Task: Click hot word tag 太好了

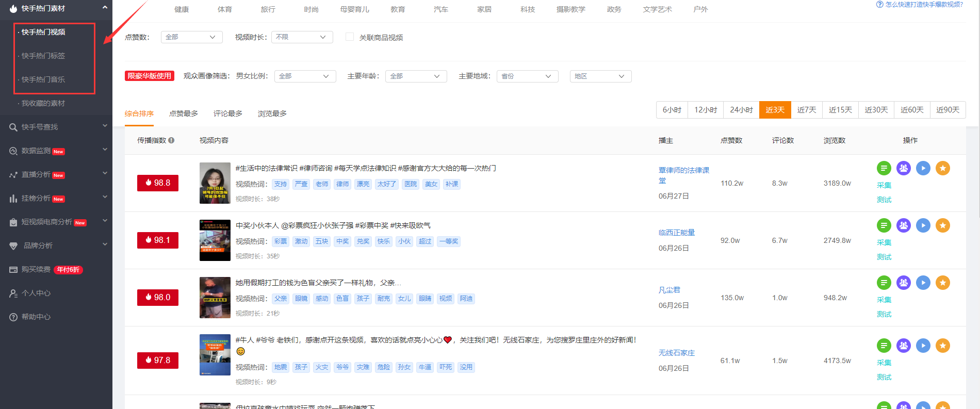Action: point(387,184)
